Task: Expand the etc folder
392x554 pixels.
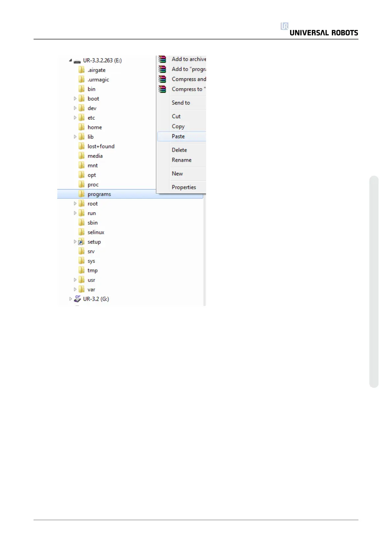Action: tap(75, 117)
